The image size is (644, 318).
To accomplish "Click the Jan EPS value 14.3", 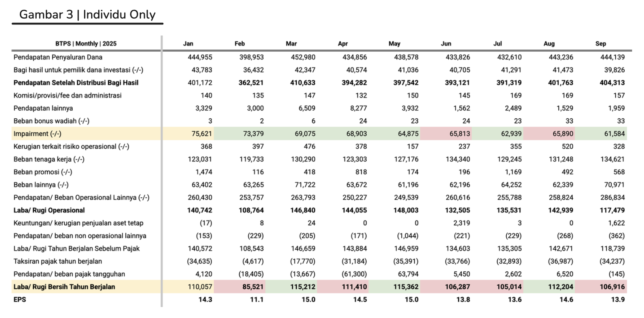I will pos(205,299).
